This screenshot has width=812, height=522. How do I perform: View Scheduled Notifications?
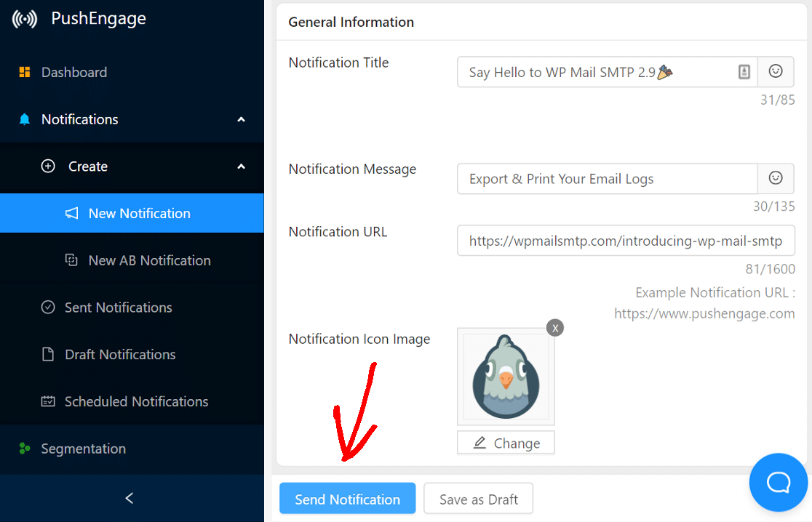pyautogui.click(x=136, y=401)
